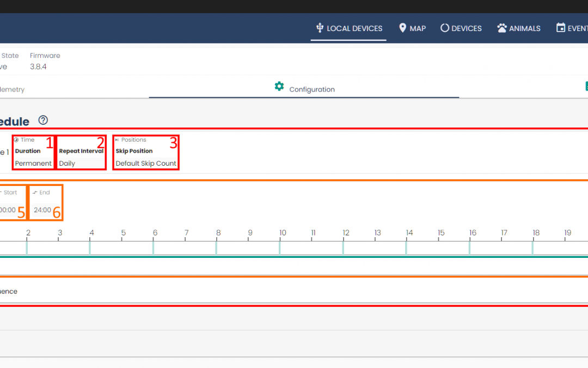The width and height of the screenshot is (588, 368).
Task: Switch to the Configuration tab
Action: [x=312, y=89]
